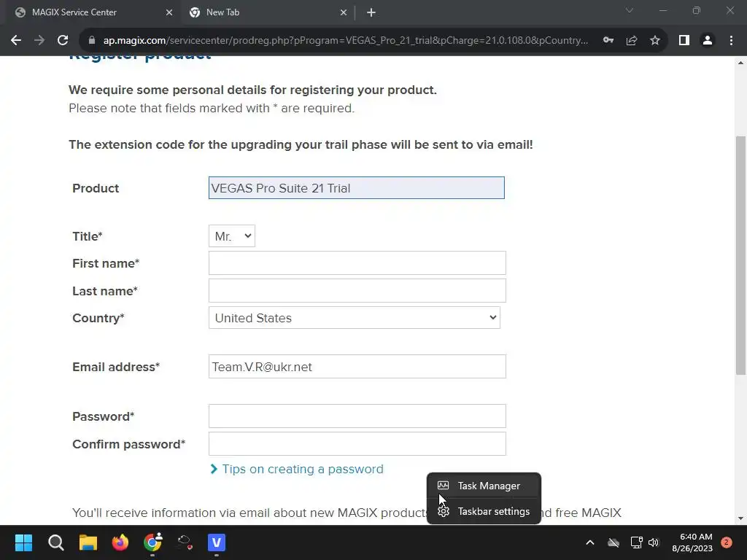Bookmark this page with star icon
The image size is (747, 560).
pos(655,41)
